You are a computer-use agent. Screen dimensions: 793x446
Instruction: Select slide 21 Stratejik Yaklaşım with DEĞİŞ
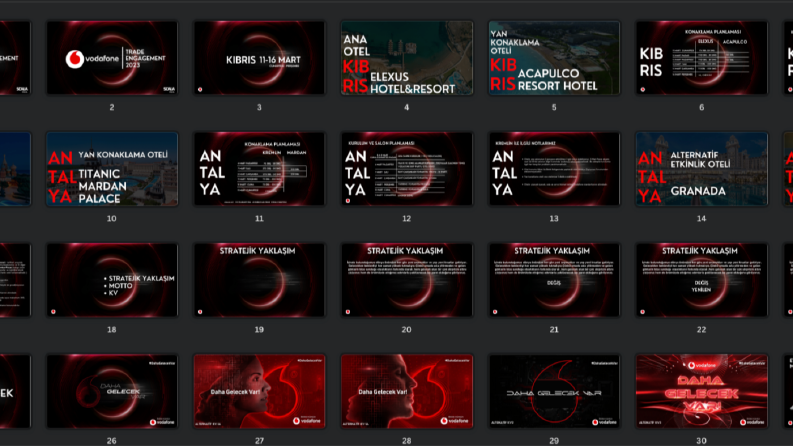tap(554, 280)
